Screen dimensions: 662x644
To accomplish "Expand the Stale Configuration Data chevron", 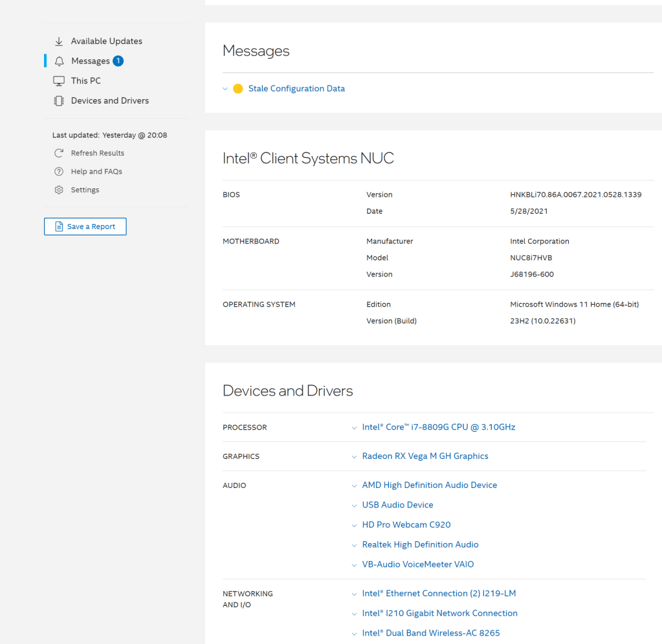I will click(x=225, y=89).
